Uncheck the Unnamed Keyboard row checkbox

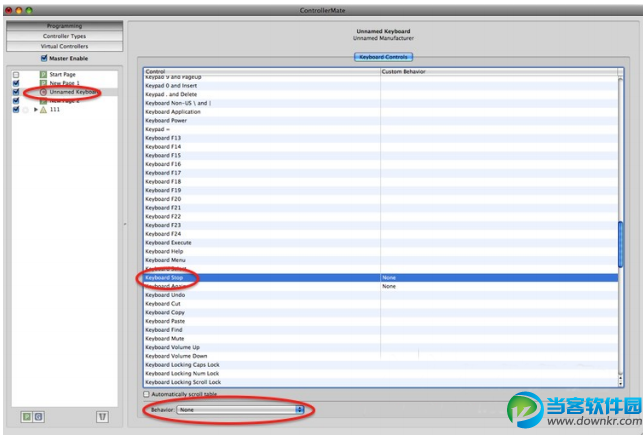click(16, 92)
